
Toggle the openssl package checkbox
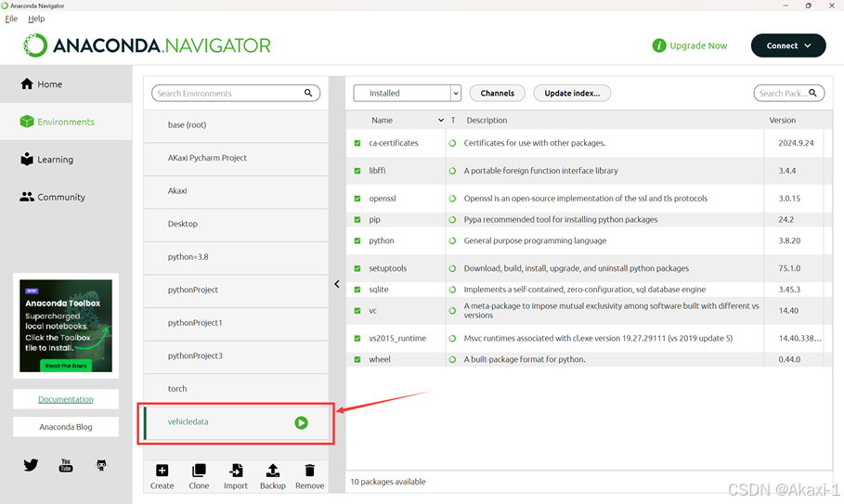click(x=357, y=199)
